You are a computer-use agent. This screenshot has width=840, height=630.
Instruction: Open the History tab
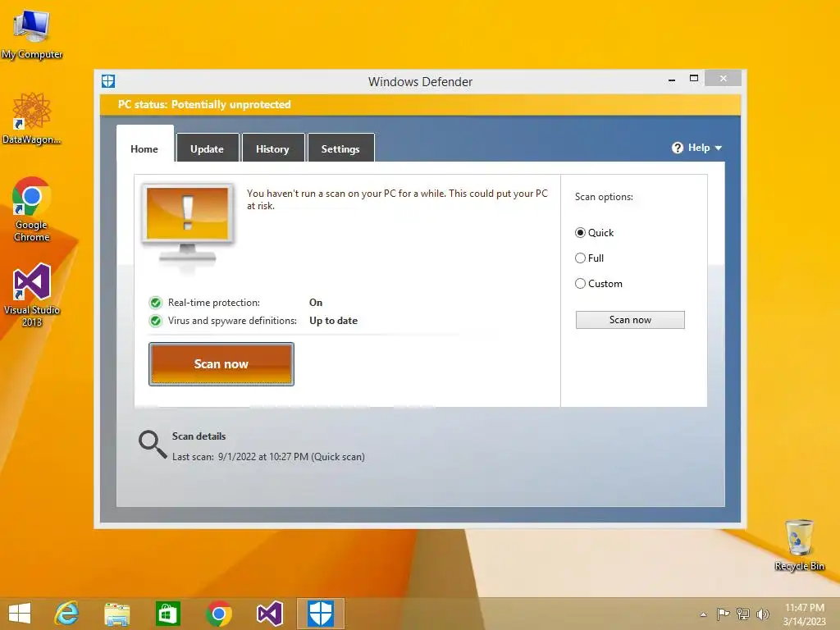coord(272,148)
